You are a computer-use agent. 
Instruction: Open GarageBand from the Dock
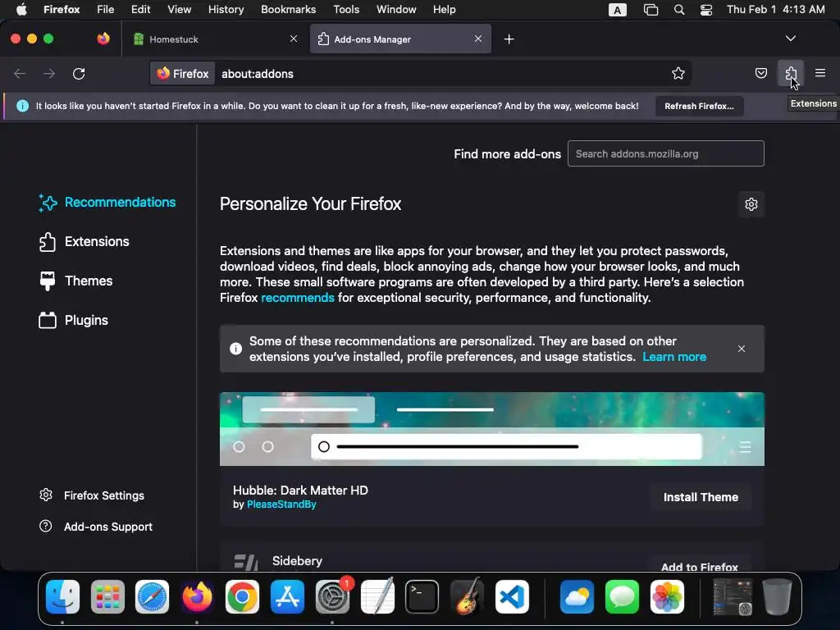point(467,597)
